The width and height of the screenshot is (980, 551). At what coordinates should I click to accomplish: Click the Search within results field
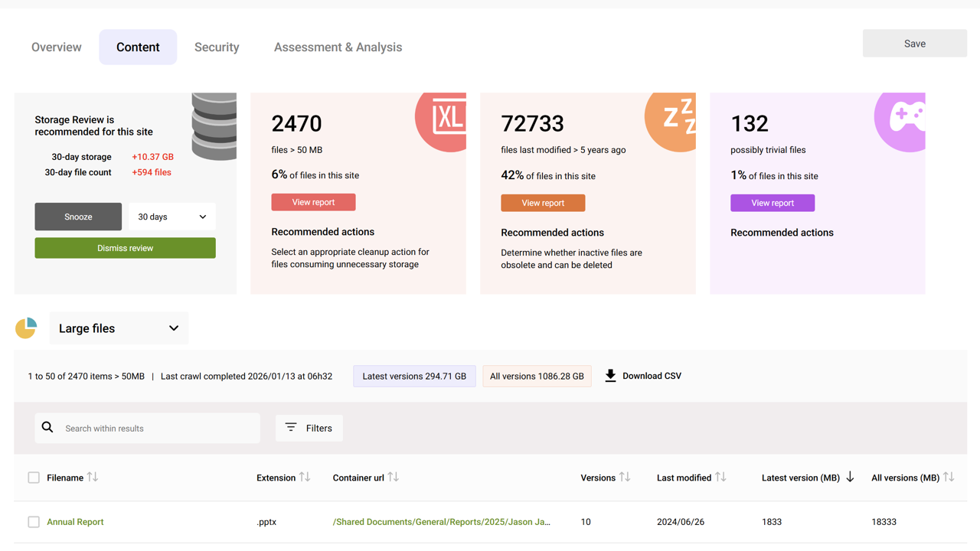(x=157, y=429)
